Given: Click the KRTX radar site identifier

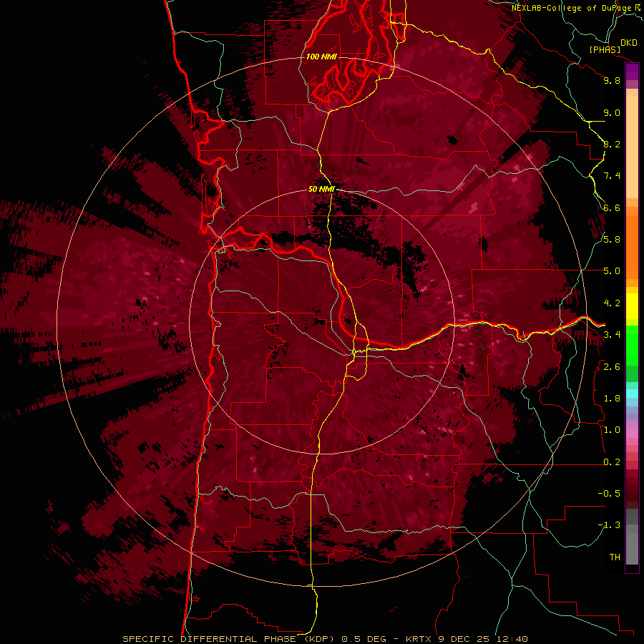Looking at the screenshot, I should (x=418, y=639).
